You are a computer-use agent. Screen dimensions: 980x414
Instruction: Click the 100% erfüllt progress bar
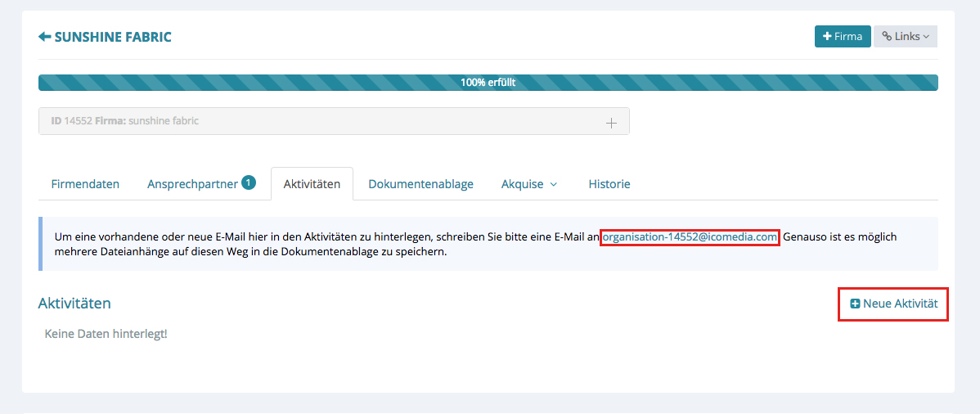(488, 83)
